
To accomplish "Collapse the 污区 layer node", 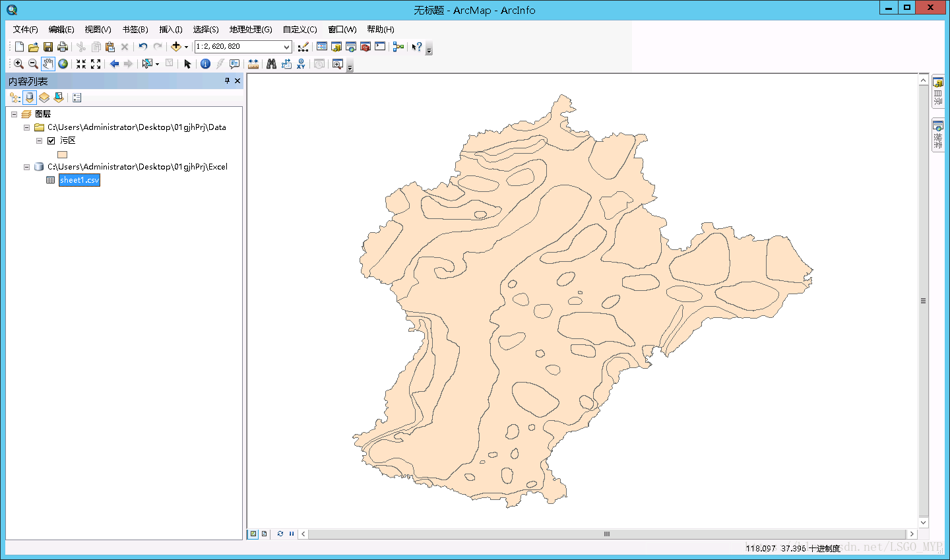I will coord(39,140).
